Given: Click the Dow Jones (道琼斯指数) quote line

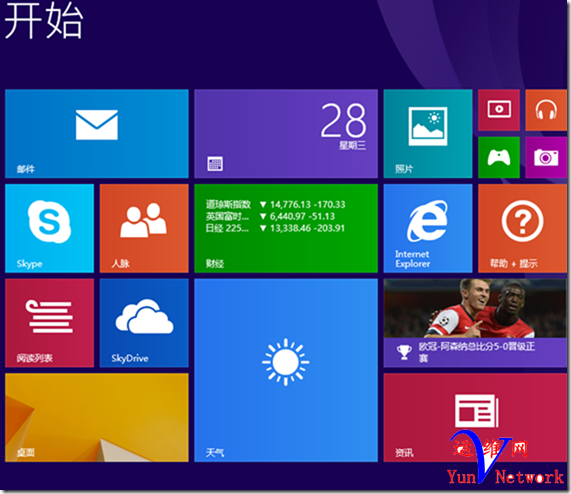Looking at the screenshot, I should point(276,205).
